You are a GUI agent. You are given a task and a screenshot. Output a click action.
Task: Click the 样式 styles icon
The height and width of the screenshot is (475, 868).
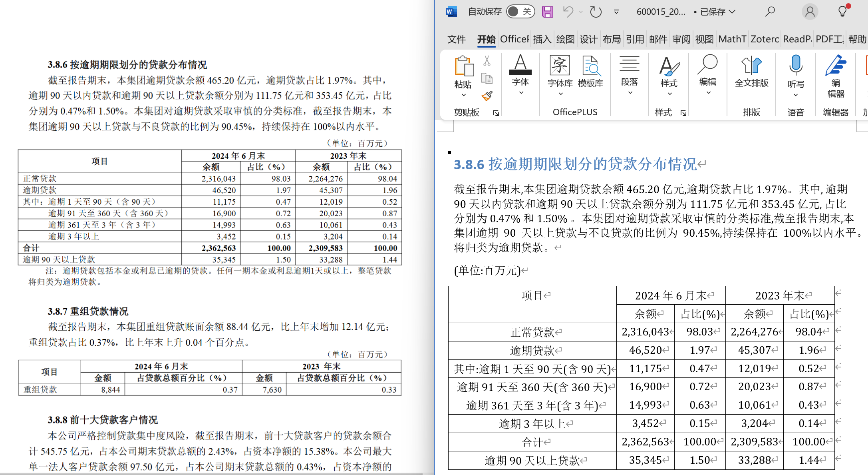coord(669,66)
